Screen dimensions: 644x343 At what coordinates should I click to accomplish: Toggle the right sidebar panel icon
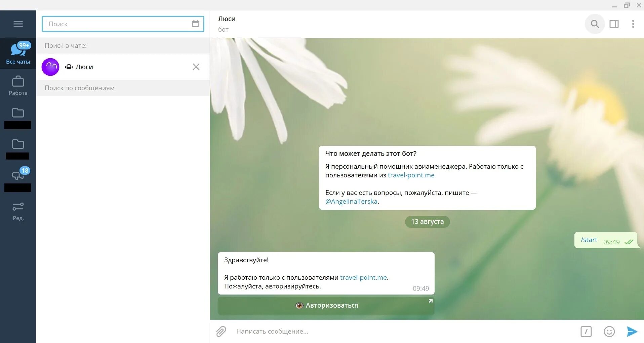(x=614, y=24)
